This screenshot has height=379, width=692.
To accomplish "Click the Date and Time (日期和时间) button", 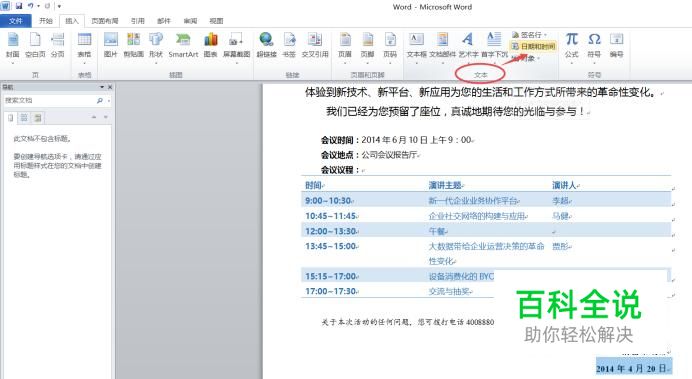I will [x=533, y=46].
